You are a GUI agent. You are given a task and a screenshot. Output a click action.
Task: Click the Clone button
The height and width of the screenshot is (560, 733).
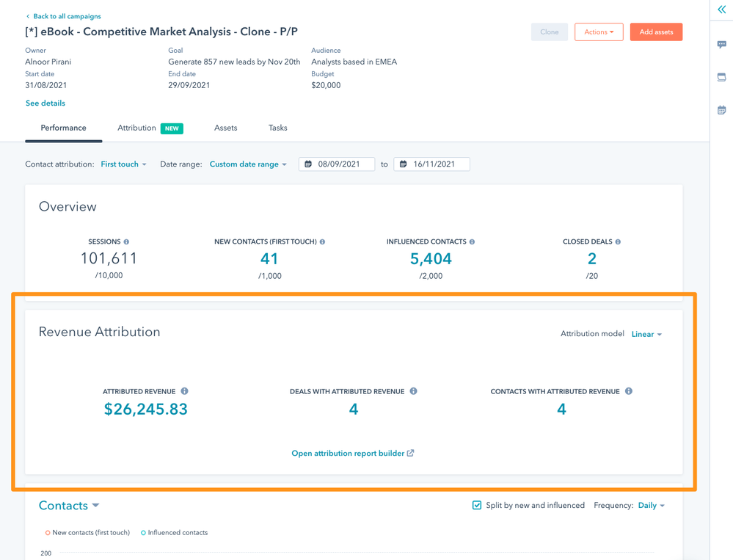point(550,32)
